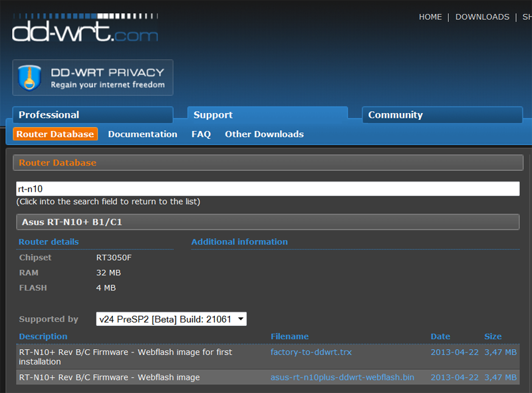Click the Description column header

click(x=43, y=336)
